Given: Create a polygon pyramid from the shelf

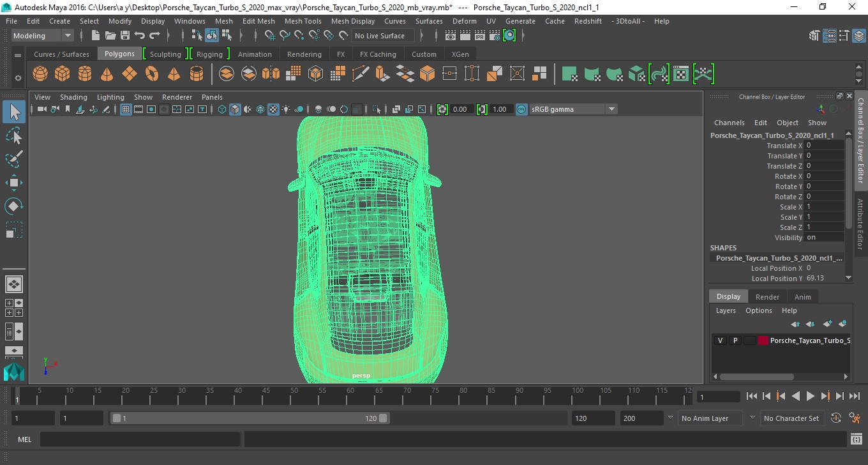Looking at the screenshot, I should tap(174, 74).
